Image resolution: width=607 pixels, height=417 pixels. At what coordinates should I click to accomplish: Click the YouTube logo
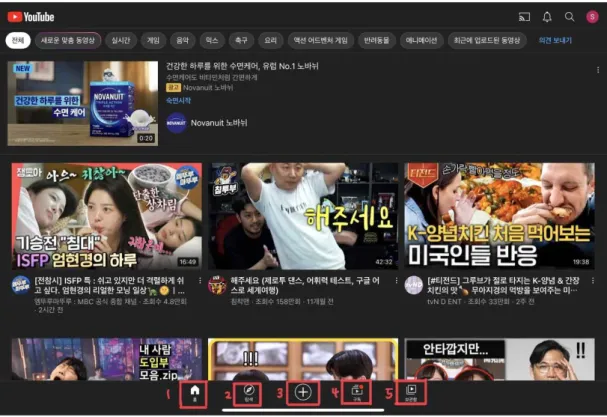click(x=31, y=17)
